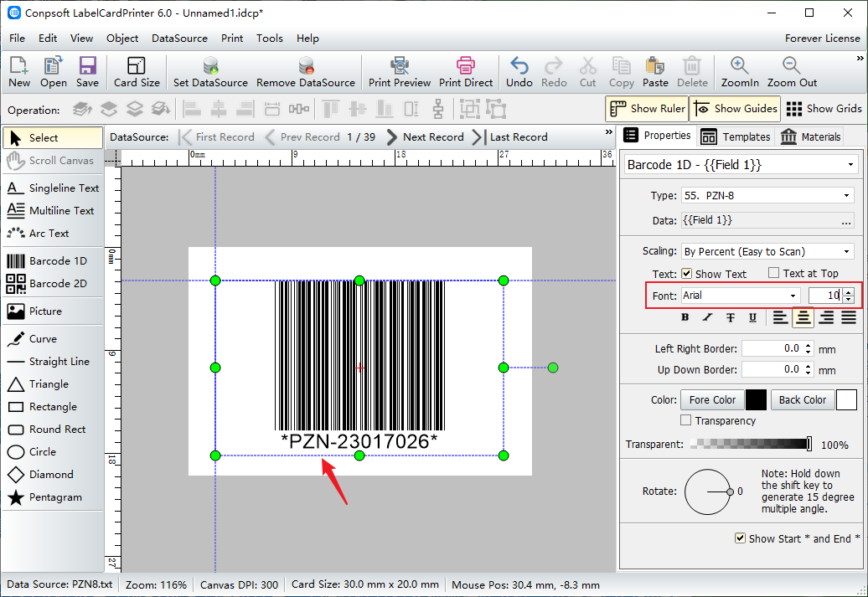868x597 pixels.
Task: Toggle underline barcode text formatting
Action: click(753, 317)
